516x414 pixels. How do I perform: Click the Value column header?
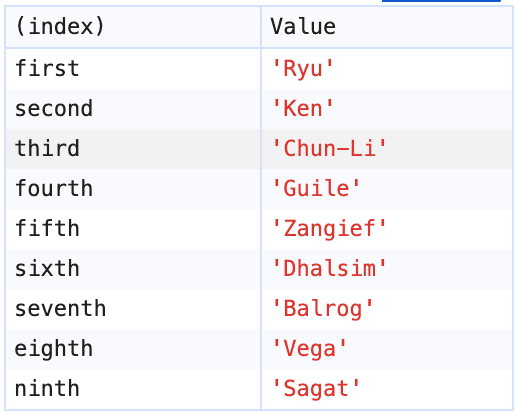click(x=387, y=27)
